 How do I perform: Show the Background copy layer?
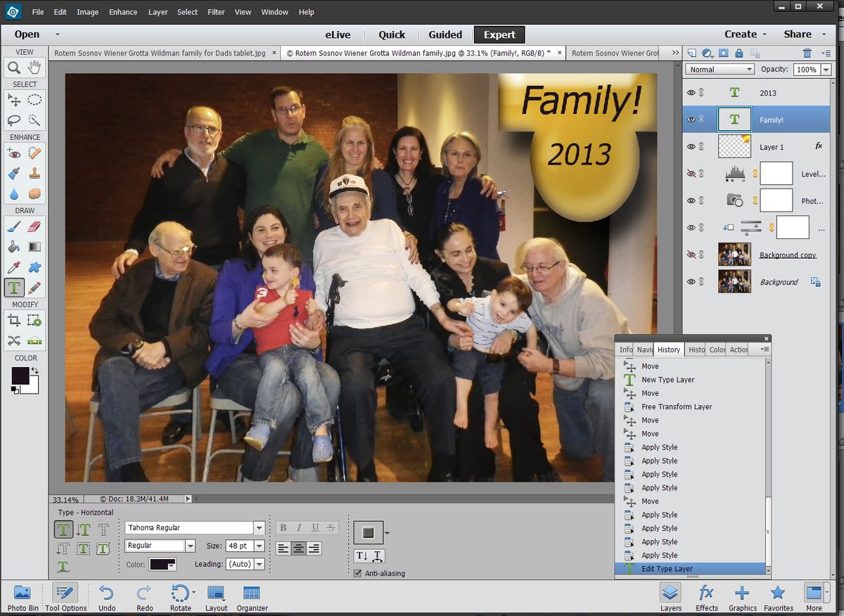tap(691, 255)
